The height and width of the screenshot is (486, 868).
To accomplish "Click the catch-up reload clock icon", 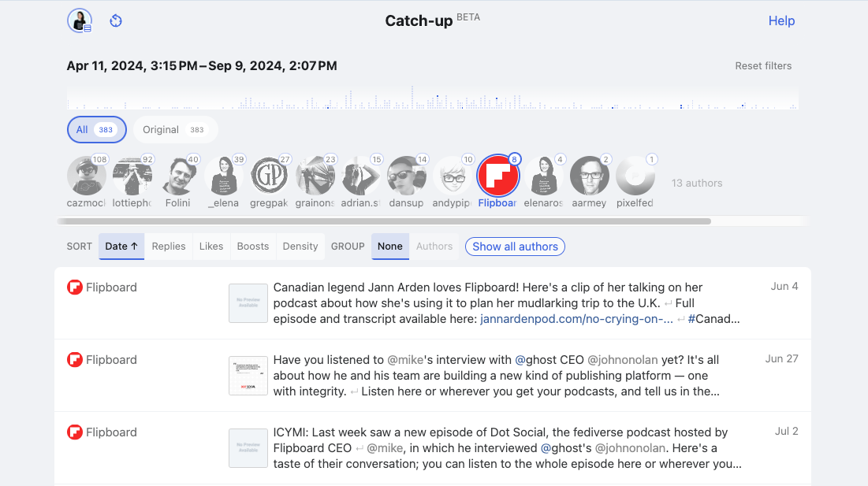I will [116, 21].
